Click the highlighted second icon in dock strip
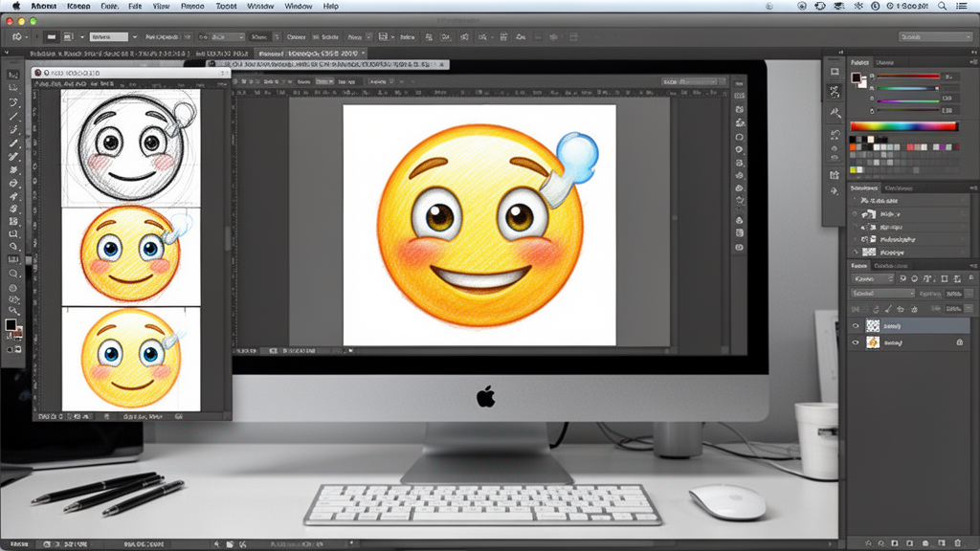 [835, 93]
